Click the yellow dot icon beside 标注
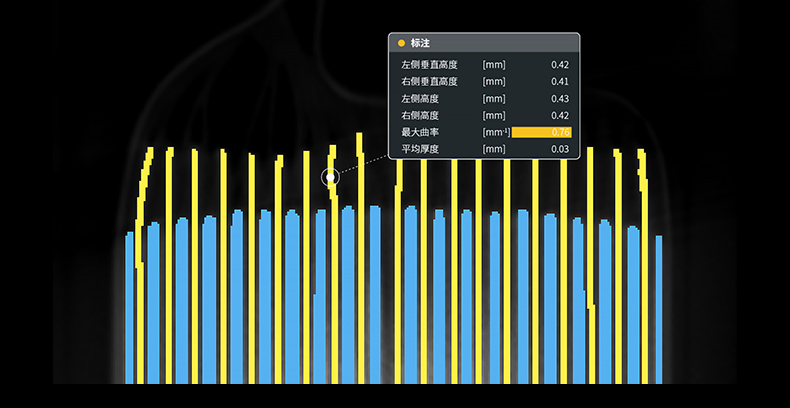 [x=402, y=43]
